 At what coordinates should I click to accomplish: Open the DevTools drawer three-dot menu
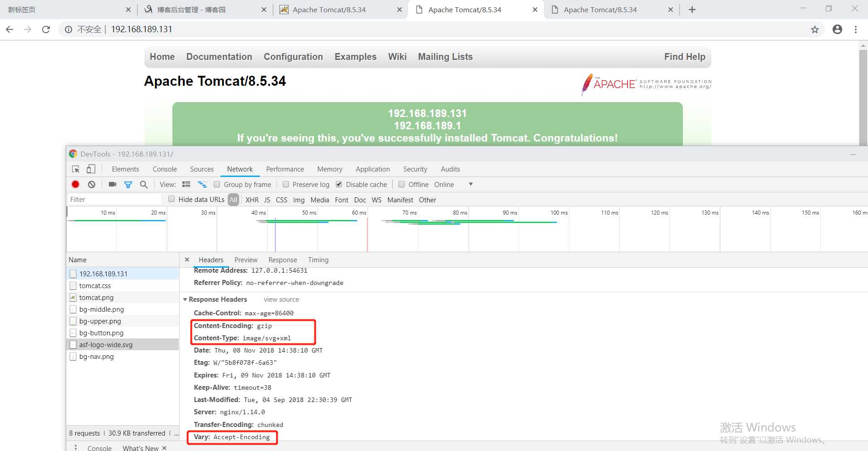(76, 448)
